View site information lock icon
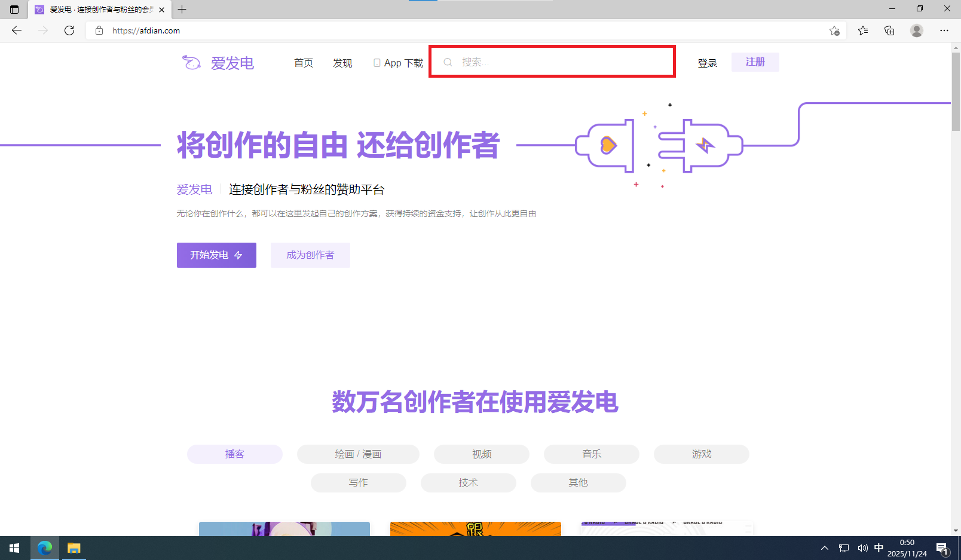The image size is (961, 560). click(99, 30)
